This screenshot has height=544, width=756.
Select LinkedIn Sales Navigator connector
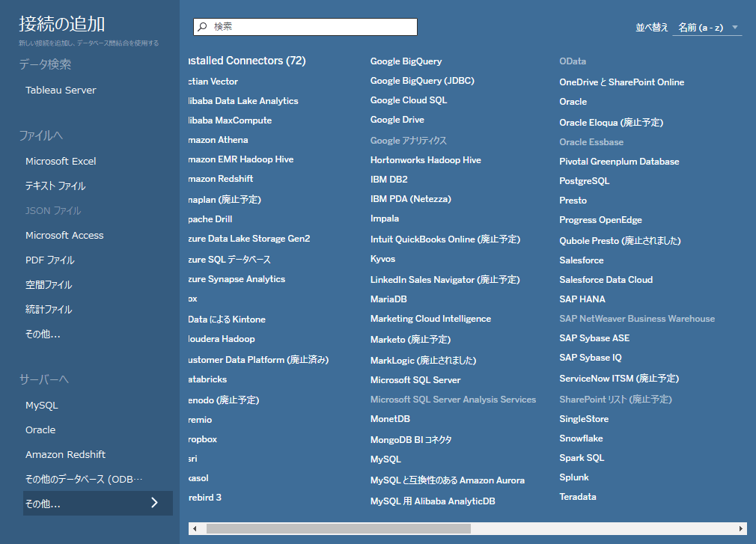pyautogui.click(x=445, y=279)
